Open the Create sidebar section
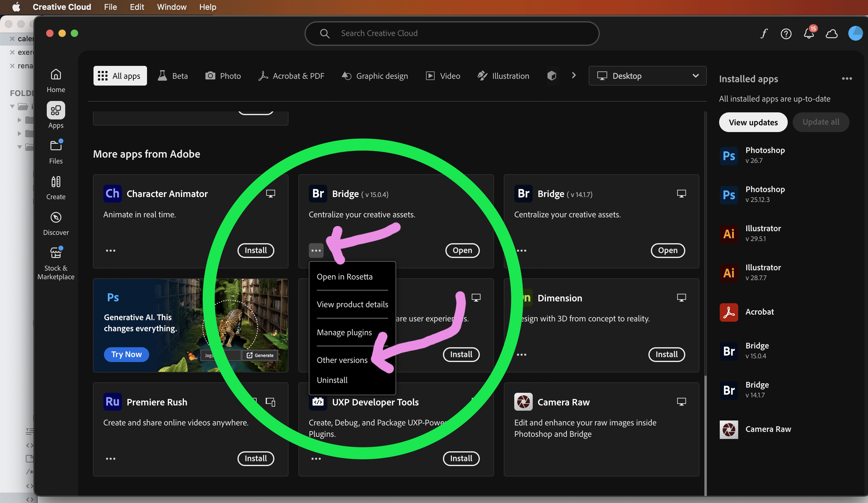 pyautogui.click(x=56, y=188)
